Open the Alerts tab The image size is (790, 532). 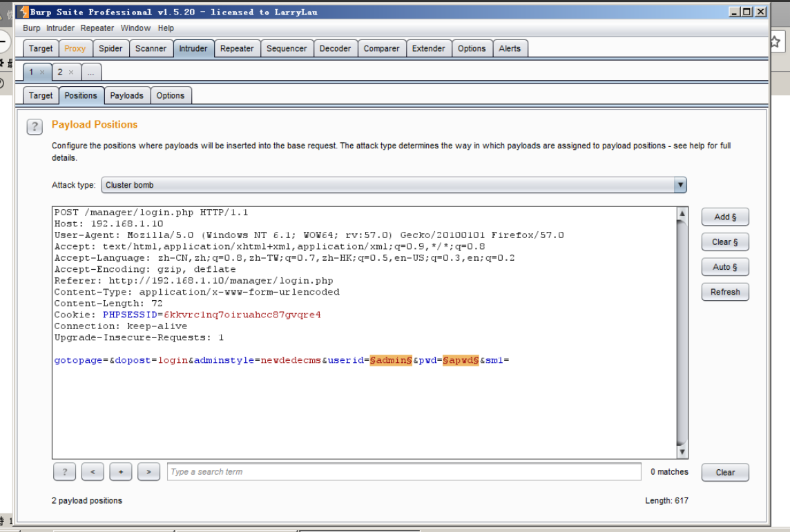pyautogui.click(x=510, y=48)
